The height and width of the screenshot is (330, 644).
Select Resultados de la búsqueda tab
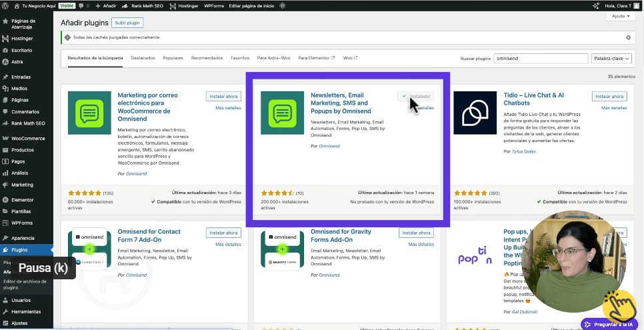(95, 58)
